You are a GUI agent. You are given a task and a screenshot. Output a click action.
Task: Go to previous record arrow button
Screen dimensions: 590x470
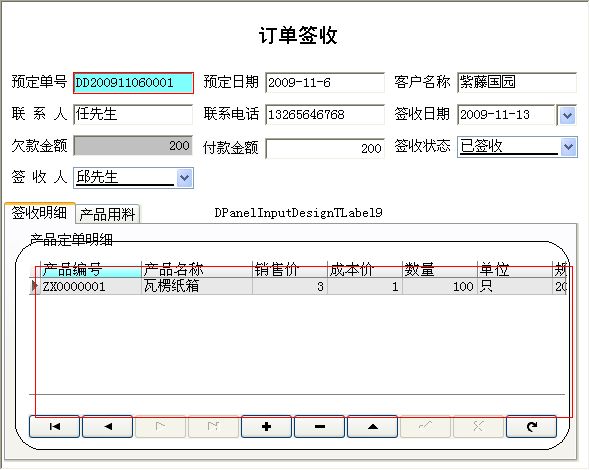(x=108, y=426)
